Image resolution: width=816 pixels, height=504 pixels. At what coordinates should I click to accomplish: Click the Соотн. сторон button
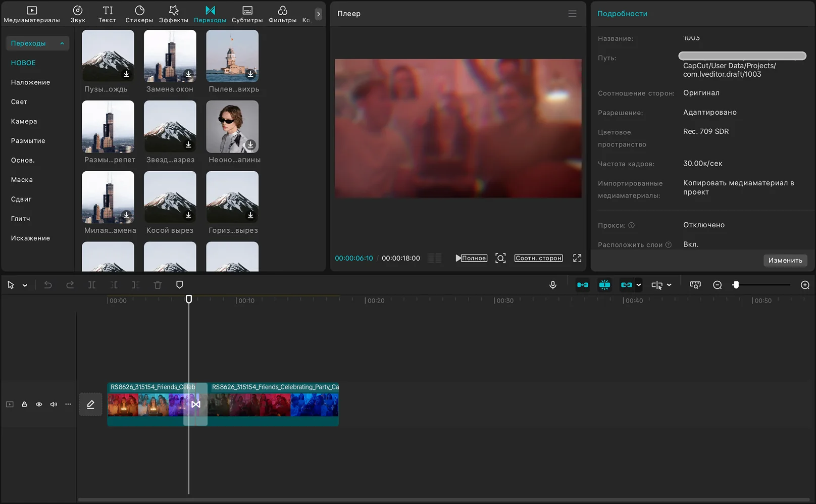point(538,258)
